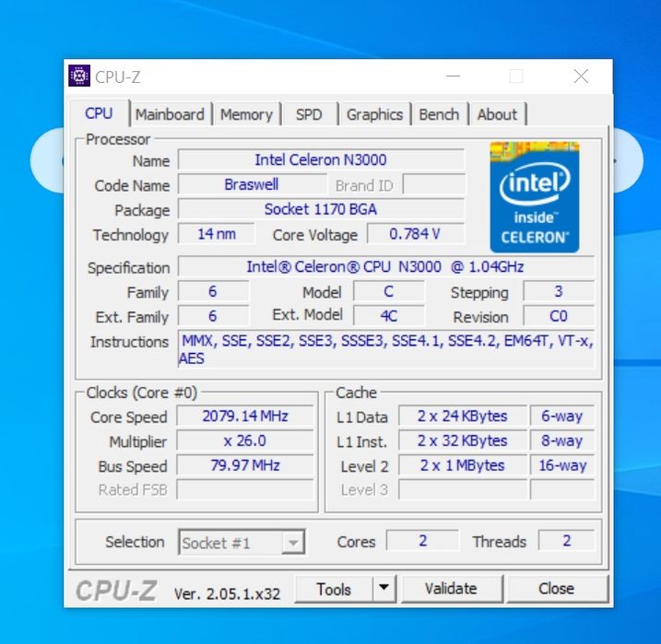This screenshot has width=661, height=644.
Task: Click the Name field 'Intel Celeron N3000'
Action: pos(321,160)
